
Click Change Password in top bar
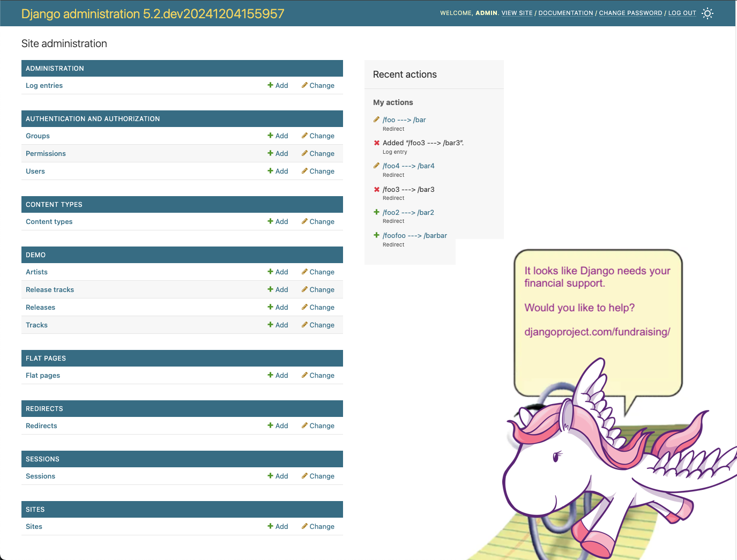[x=630, y=13]
